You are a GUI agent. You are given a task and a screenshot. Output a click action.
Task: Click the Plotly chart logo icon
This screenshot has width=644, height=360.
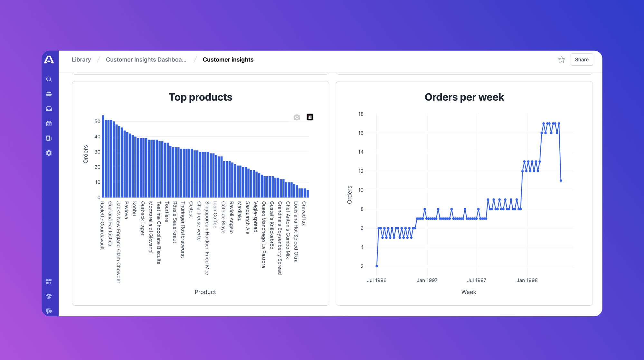[310, 117]
